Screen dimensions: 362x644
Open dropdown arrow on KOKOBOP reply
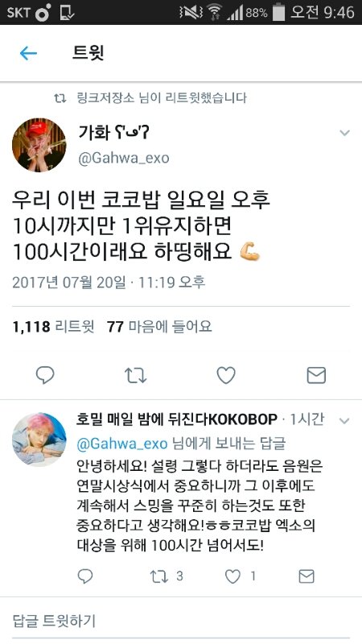tap(344, 421)
